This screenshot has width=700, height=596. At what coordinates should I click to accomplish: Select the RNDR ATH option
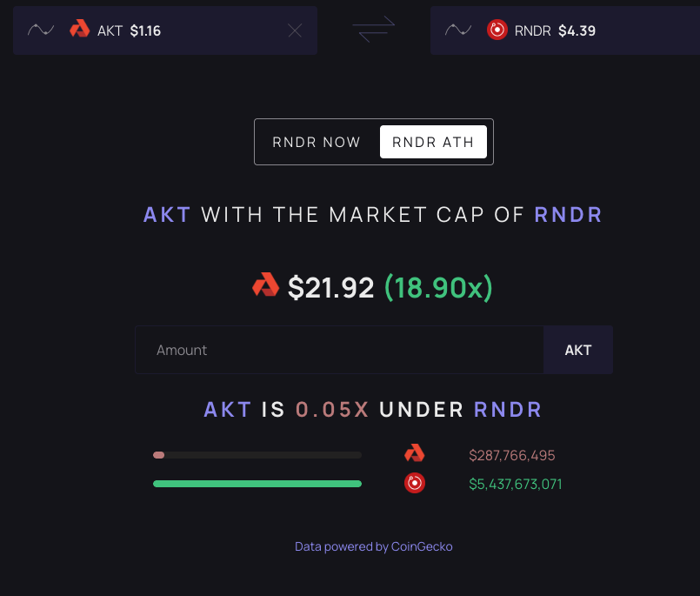pos(433,142)
